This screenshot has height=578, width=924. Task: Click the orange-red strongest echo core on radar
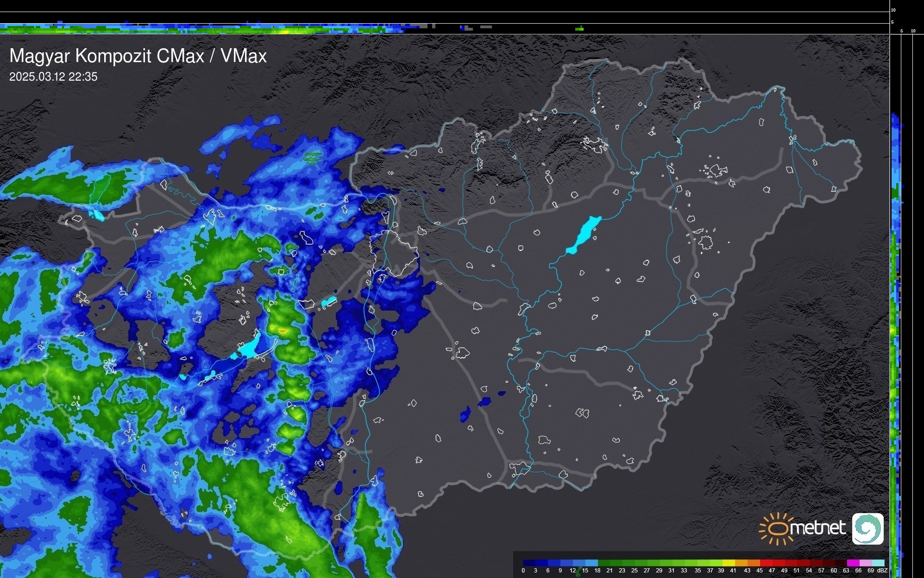coord(282,331)
